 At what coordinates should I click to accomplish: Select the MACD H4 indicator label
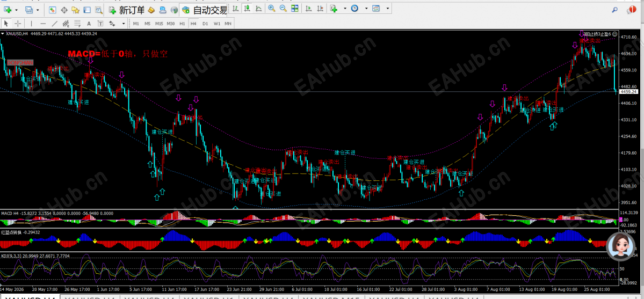point(10,213)
